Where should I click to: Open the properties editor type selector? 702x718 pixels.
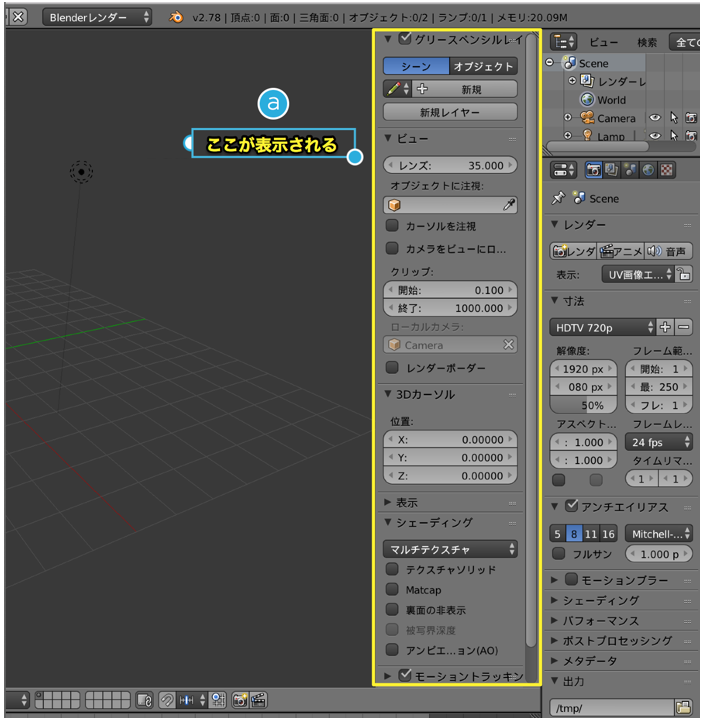click(563, 170)
